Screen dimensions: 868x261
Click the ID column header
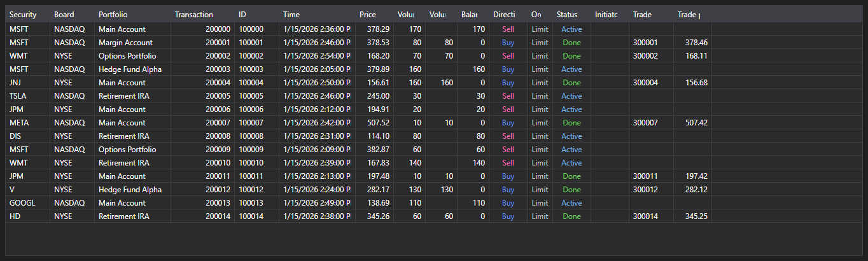point(256,14)
